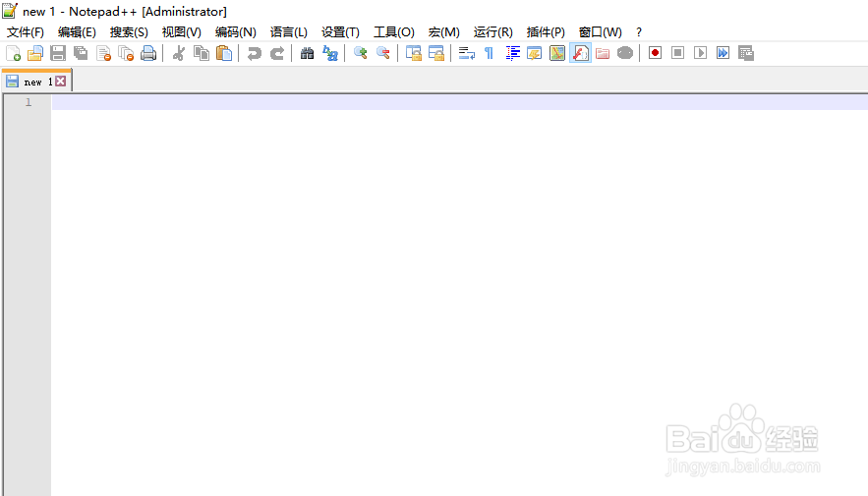The image size is (868, 496).
Task: Paste clipboard contents with the Paste icon
Action: tap(224, 53)
